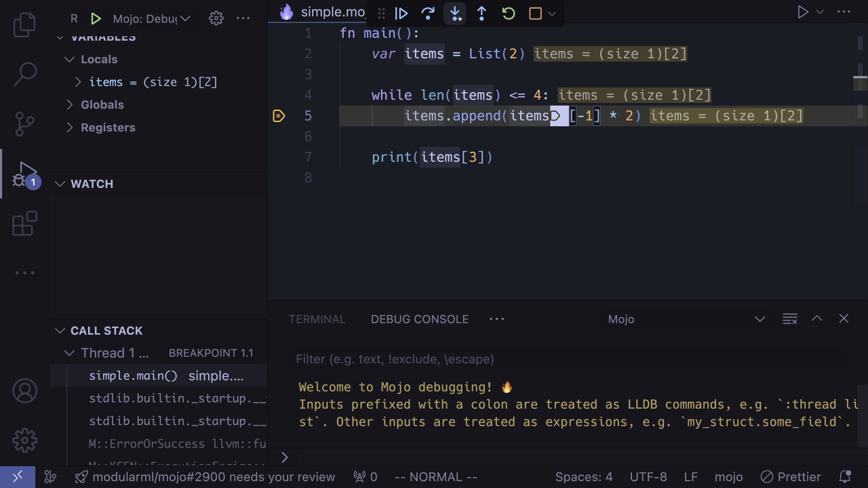Open the Run and Debug view
Viewport: 868px width, 488px height.
click(x=25, y=174)
